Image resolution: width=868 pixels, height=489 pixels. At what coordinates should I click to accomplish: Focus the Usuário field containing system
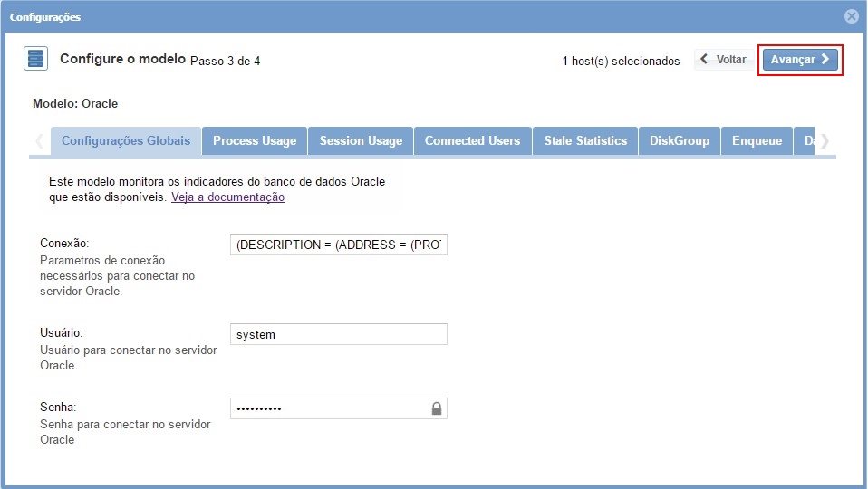pos(338,334)
